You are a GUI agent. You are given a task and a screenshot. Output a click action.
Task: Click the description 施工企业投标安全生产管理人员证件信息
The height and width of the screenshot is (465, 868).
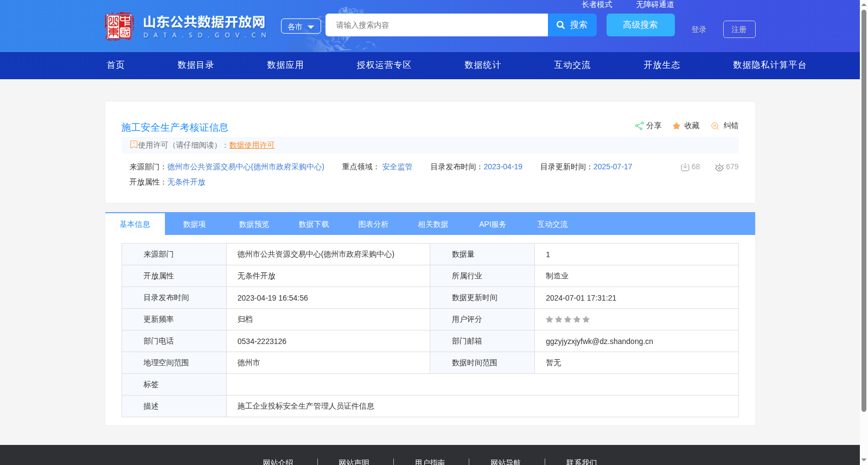click(306, 406)
